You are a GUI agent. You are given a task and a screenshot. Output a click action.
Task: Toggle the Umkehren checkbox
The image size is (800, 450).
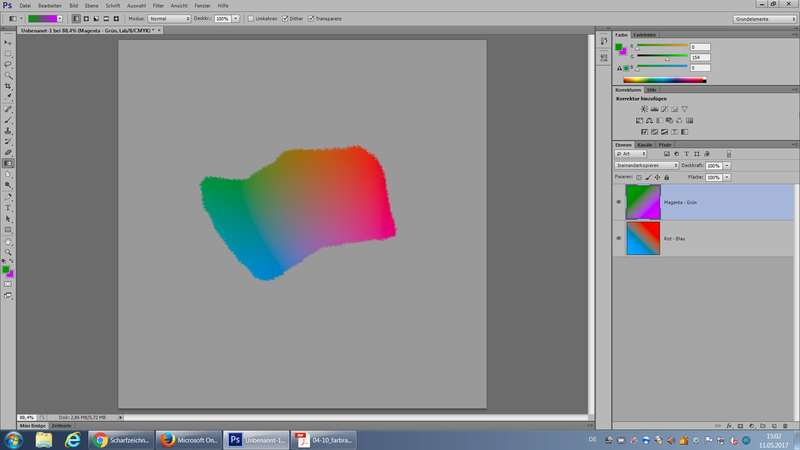[251, 19]
